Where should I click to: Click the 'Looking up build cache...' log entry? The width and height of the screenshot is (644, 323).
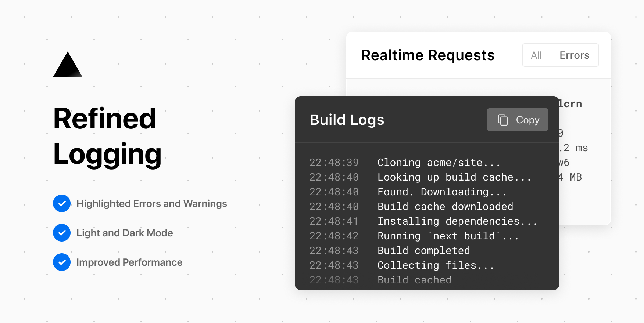click(x=454, y=177)
